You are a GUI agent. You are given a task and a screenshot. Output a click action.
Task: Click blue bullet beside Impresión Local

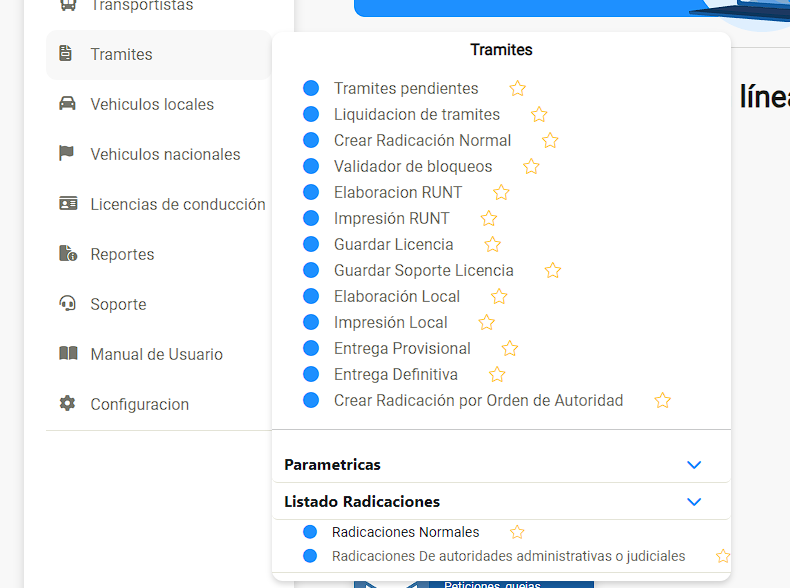pos(311,322)
